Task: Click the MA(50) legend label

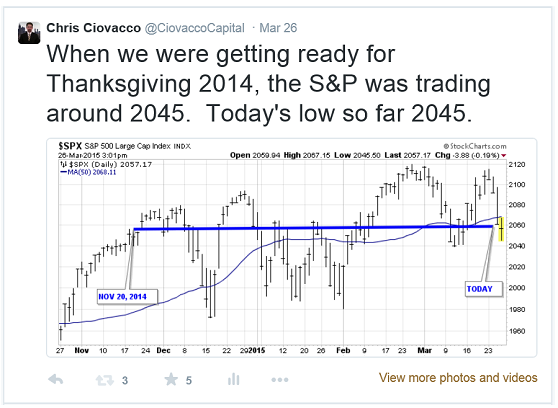Action: (x=89, y=172)
